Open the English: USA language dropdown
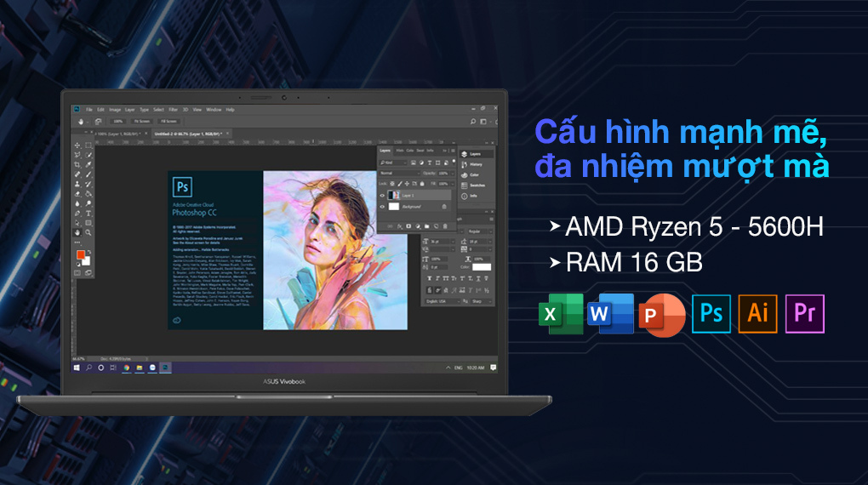 pyautogui.click(x=443, y=301)
